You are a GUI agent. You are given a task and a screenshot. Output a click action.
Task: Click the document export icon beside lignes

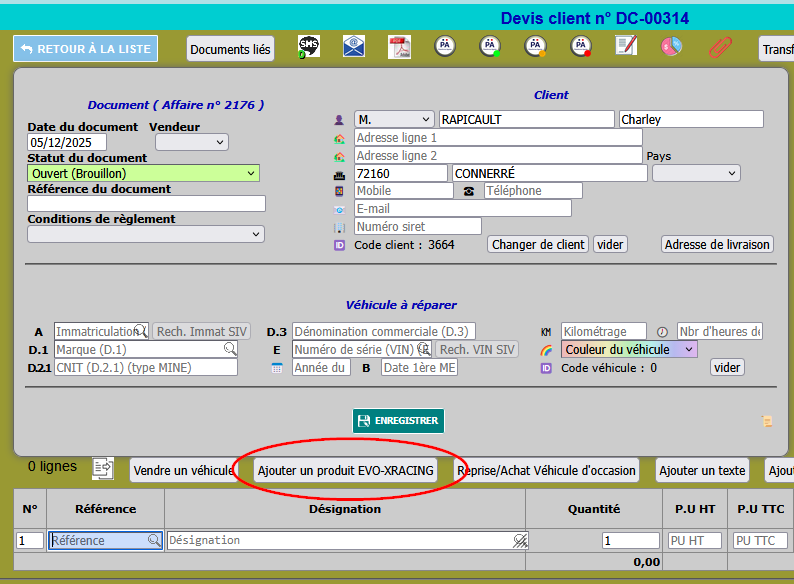click(x=103, y=468)
